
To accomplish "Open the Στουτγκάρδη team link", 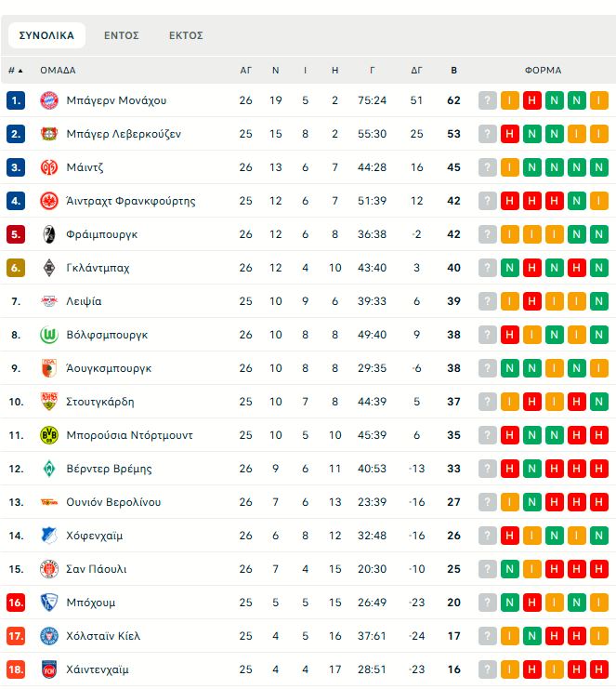I will tap(100, 402).
